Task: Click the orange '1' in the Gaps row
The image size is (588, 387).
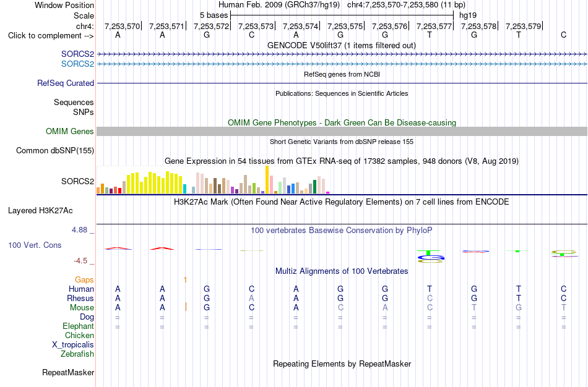Action: pyautogui.click(x=185, y=280)
